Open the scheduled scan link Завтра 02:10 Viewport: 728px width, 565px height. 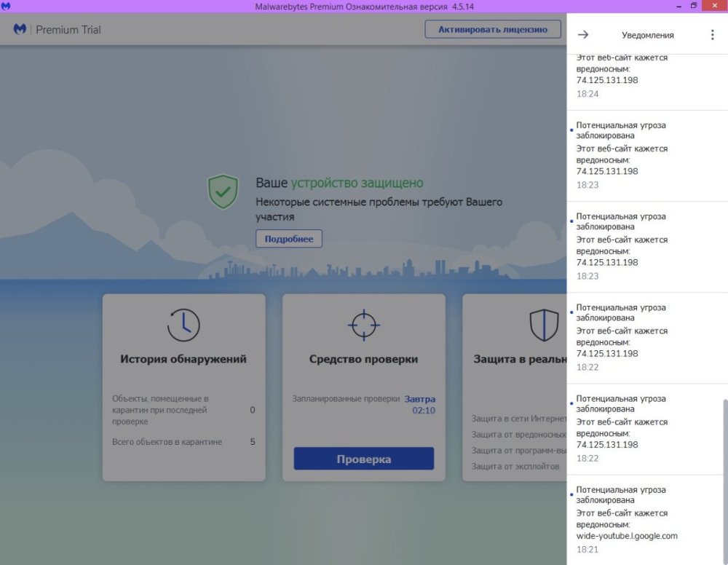[422, 403]
